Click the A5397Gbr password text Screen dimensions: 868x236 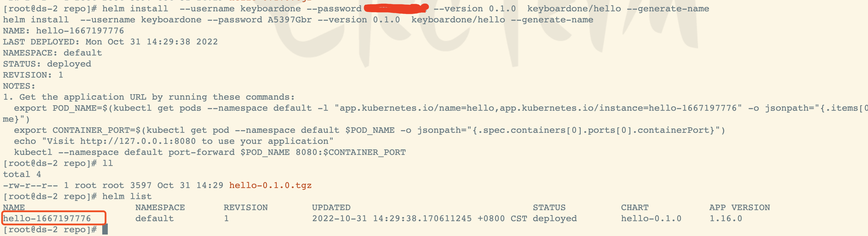pyautogui.click(x=289, y=20)
